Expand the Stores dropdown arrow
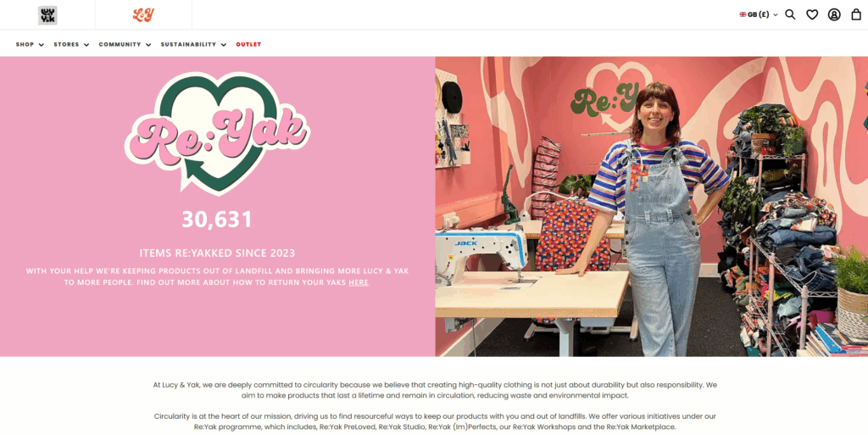The image size is (868, 435). (86, 45)
